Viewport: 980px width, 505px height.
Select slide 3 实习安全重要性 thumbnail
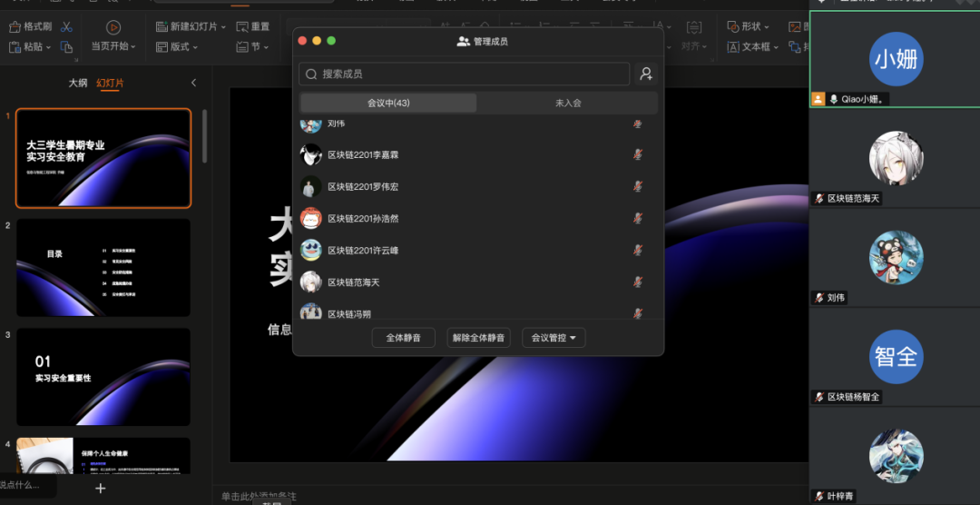point(103,377)
